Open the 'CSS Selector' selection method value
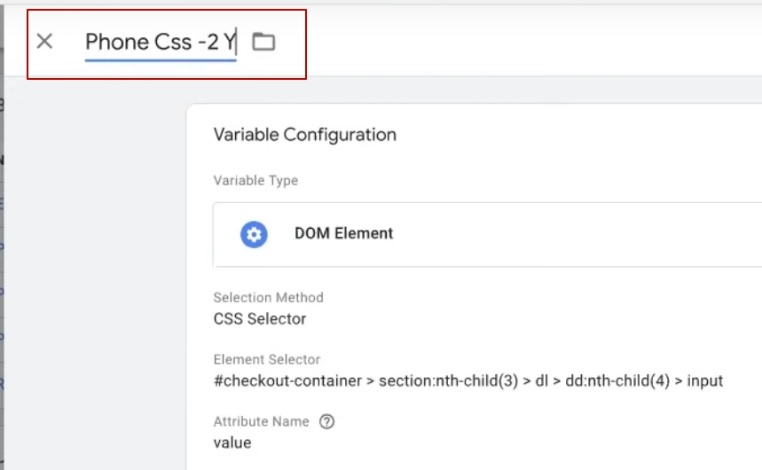The width and height of the screenshot is (762, 470). coord(259,319)
